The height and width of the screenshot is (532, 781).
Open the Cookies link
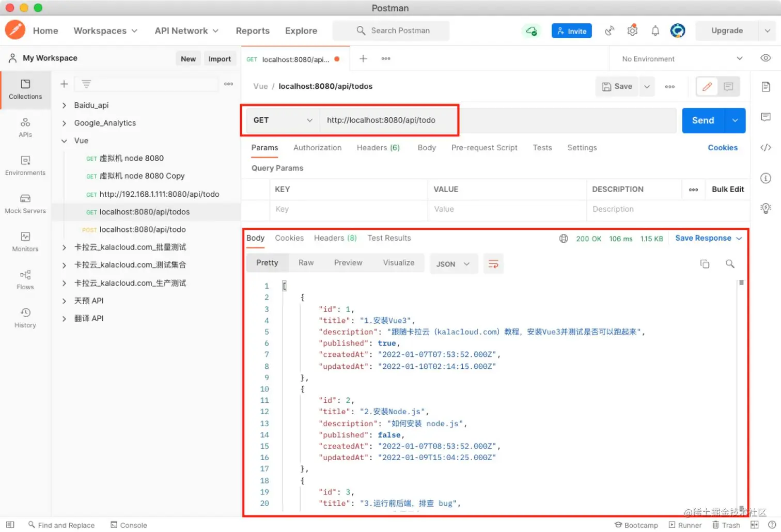[x=723, y=148]
